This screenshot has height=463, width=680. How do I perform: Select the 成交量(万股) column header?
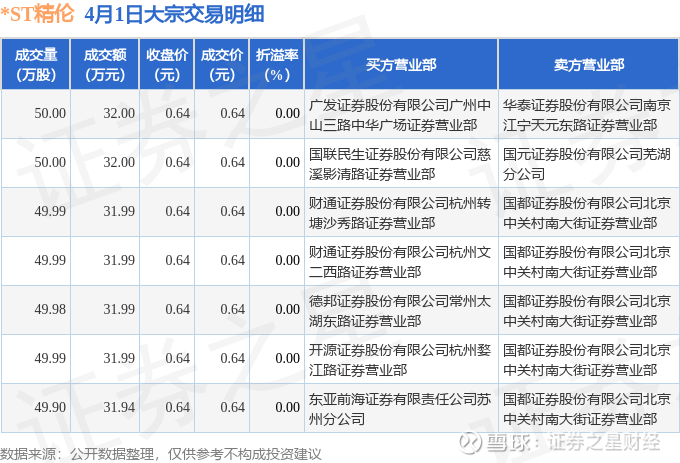coord(36,64)
